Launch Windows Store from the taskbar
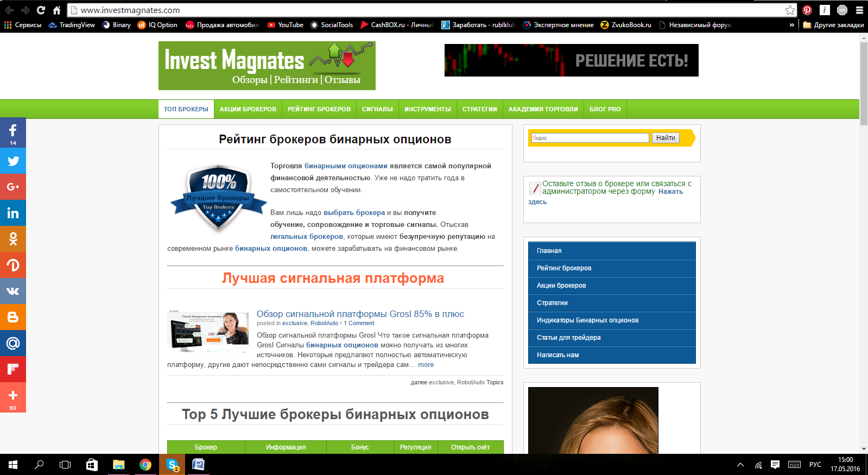The image size is (868, 475). point(92,465)
